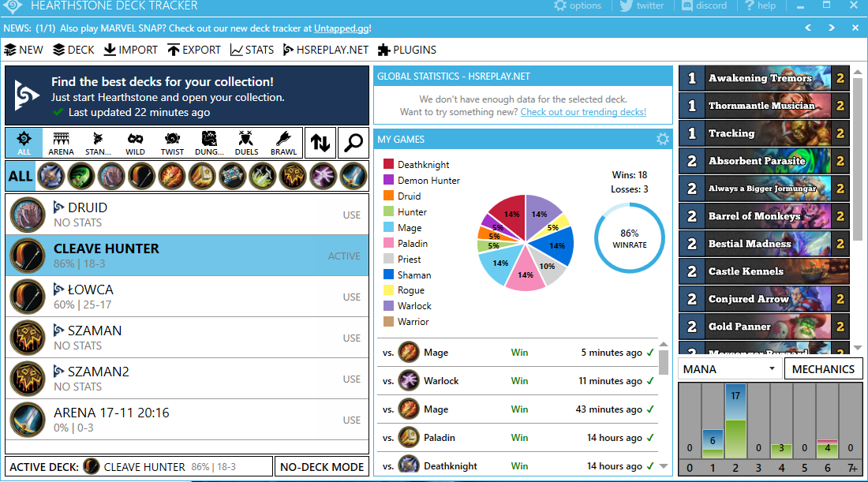Filter decks by Warrior class icon
The image size is (868, 482).
(354, 177)
